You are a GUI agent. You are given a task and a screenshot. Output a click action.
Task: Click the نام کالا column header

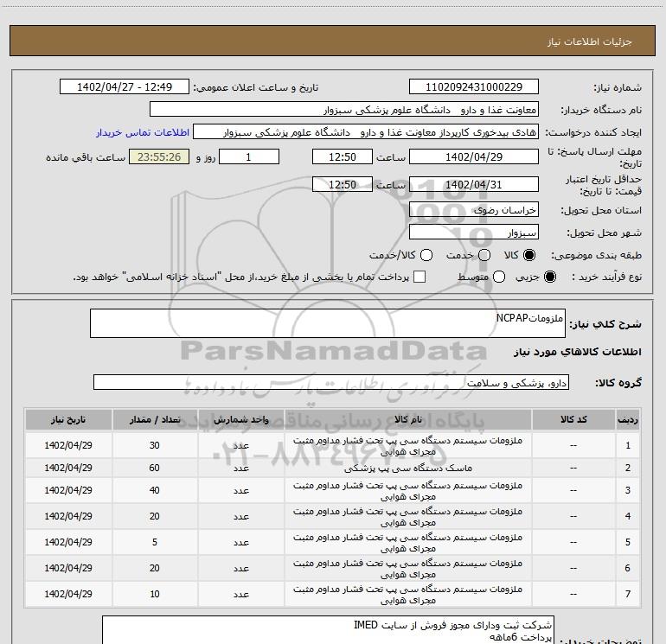[408, 419]
